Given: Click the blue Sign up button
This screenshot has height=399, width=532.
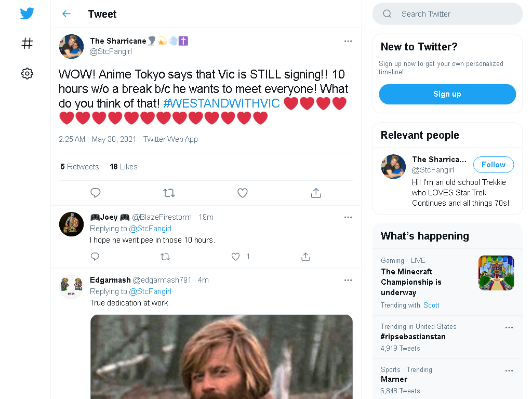Looking at the screenshot, I should pos(447,94).
